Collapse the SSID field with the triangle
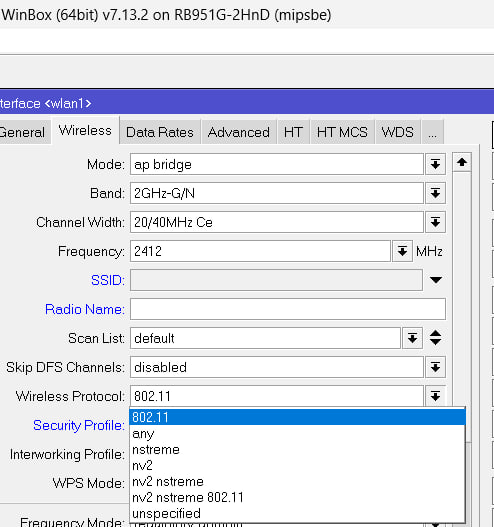The width and height of the screenshot is (494, 527). point(436,280)
